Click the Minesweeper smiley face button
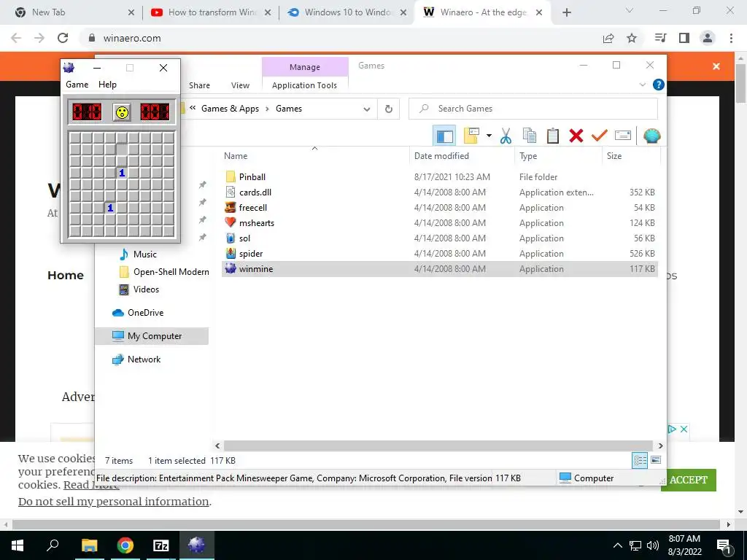The height and width of the screenshot is (560, 747). tap(122, 112)
